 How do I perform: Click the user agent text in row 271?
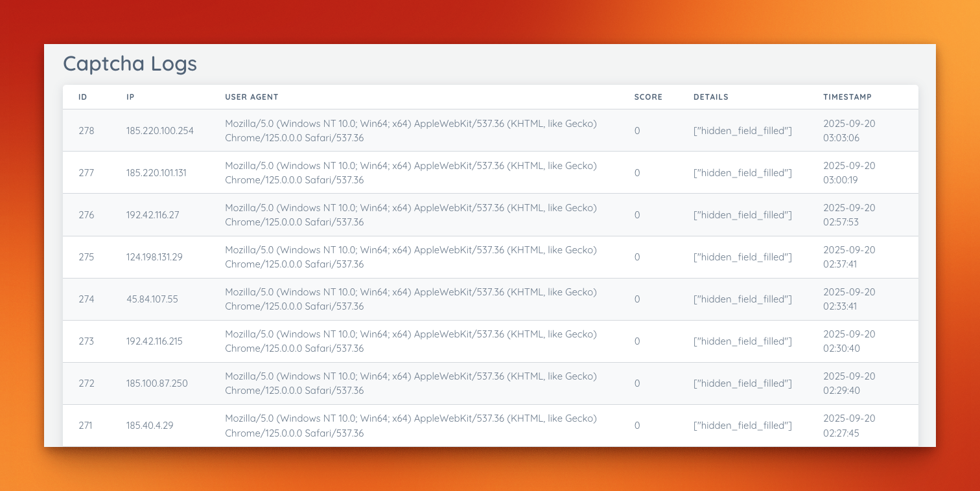click(x=411, y=426)
